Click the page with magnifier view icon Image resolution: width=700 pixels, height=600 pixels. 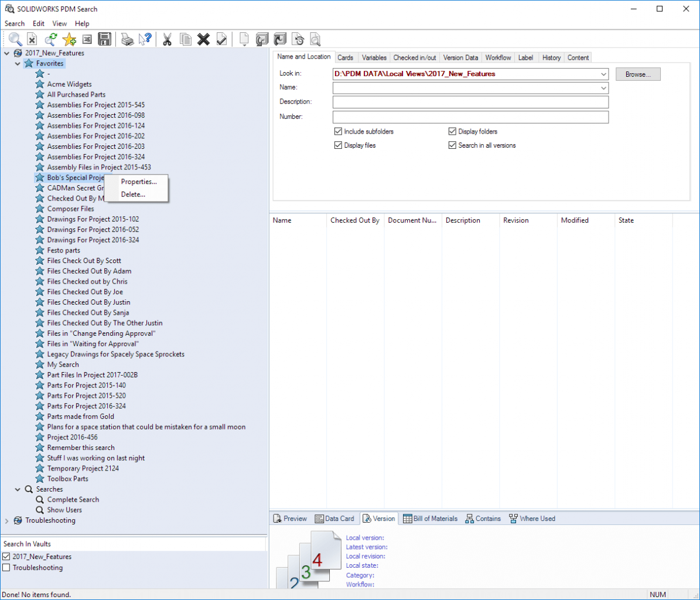(x=315, y=39)
